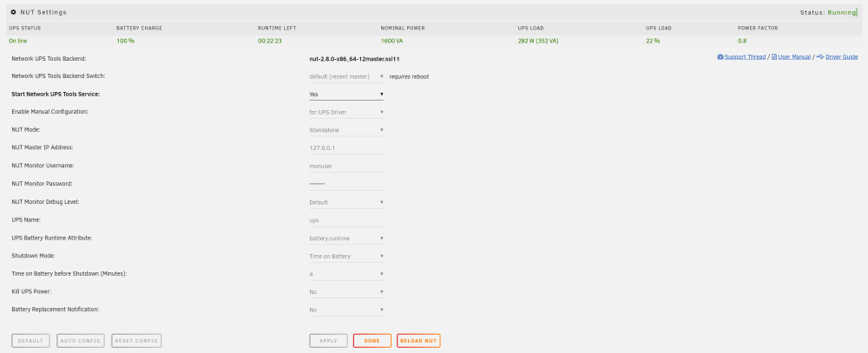Click the 'Shutdown Mode:' label
The width and height of the screenshot is (868, 353).
[x=33, y=256]
